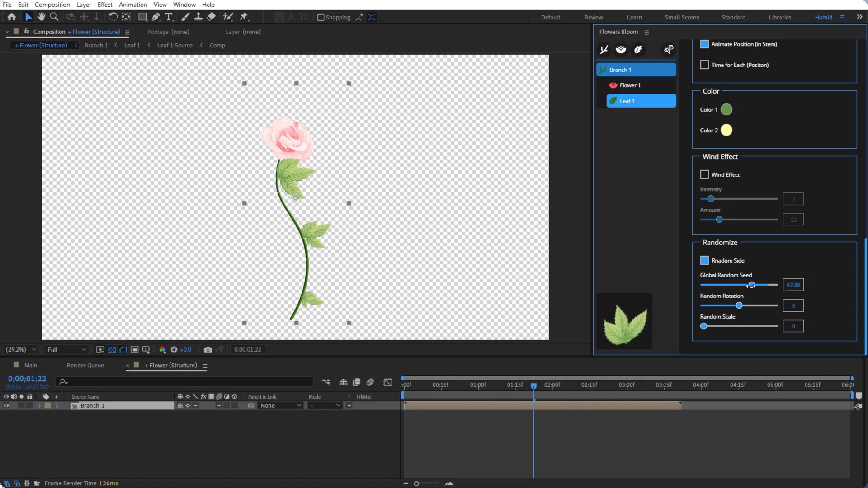This screenshot has height=488, width=868.
Task: Click the green Color 1 swatch
Action: pyautogui.click(x=726, y=109)
